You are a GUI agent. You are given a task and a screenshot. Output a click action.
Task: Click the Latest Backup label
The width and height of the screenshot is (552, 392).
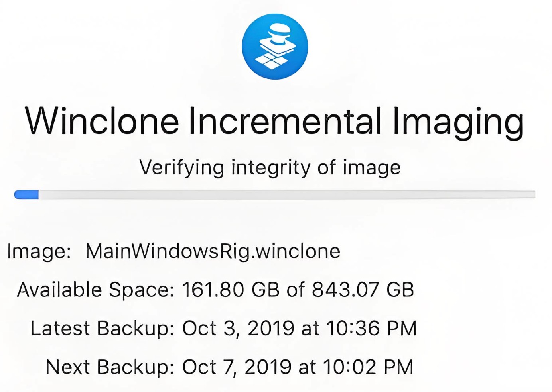click(x=103, y=329)
